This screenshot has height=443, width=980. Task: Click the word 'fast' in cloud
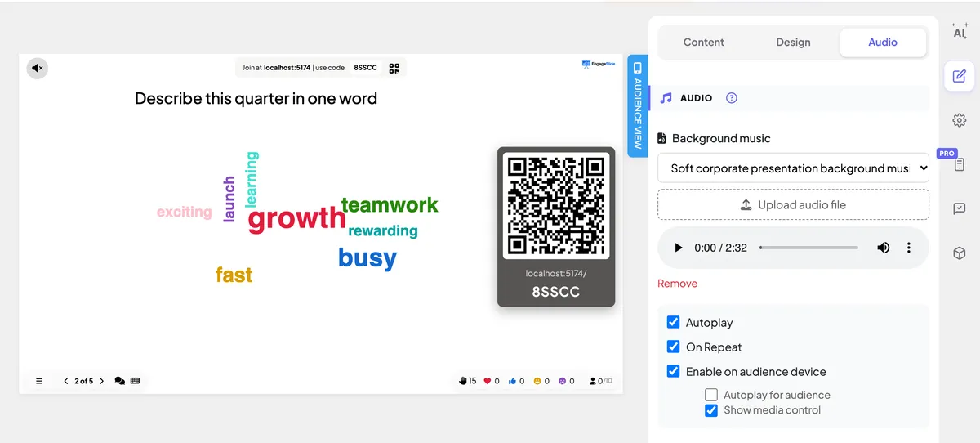coord(234,275)
